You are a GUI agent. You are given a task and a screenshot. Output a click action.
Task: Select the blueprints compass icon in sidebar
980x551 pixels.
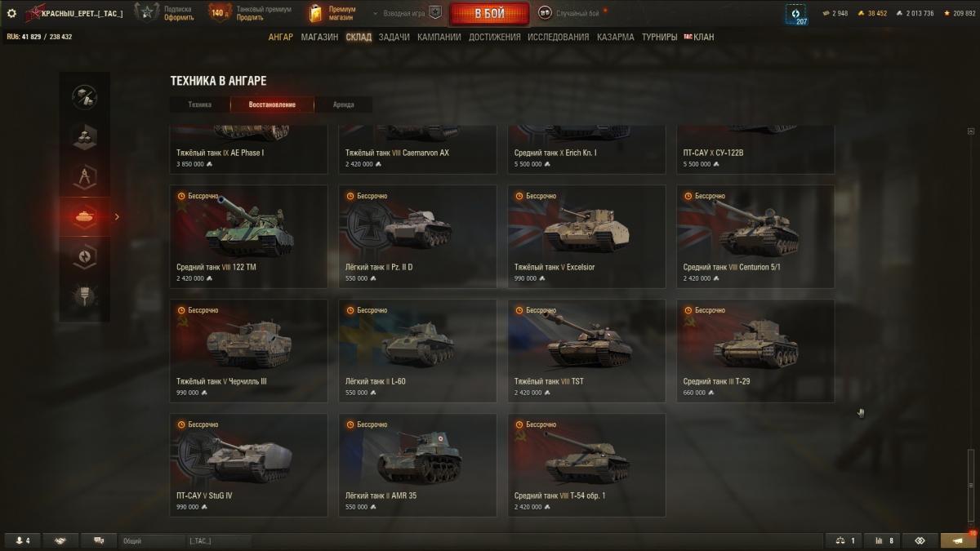pyautogui.click(x=84, y=176)
